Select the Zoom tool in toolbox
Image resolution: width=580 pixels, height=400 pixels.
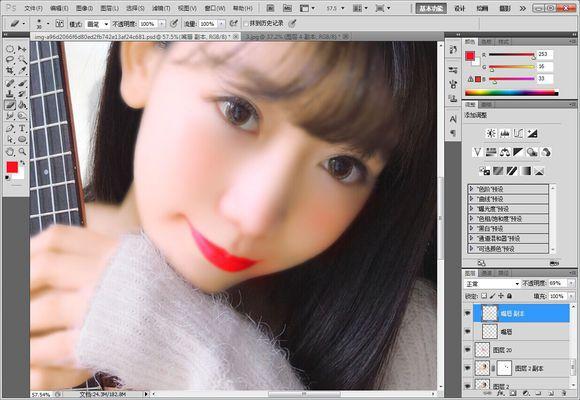tap(22, 151)
